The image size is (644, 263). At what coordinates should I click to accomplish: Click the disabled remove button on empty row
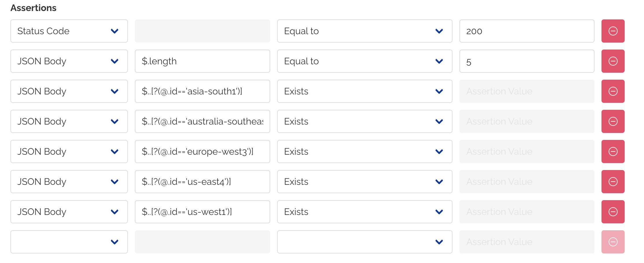[613, 242]
